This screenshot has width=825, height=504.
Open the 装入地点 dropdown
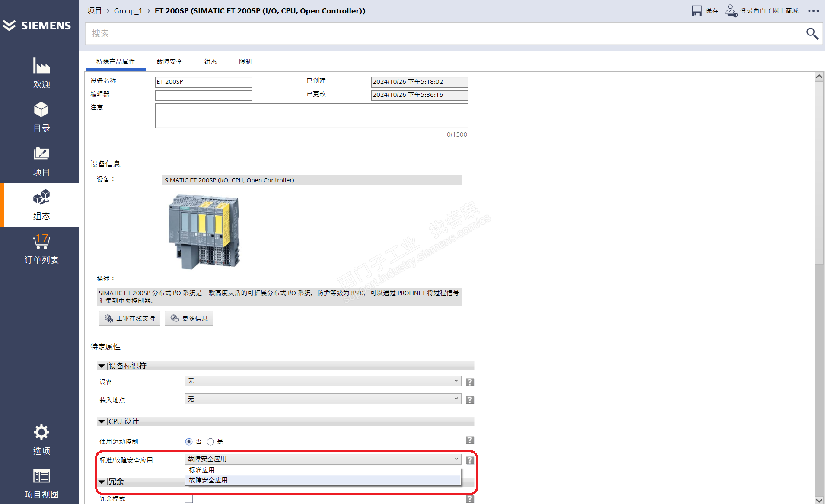[323, 399]
